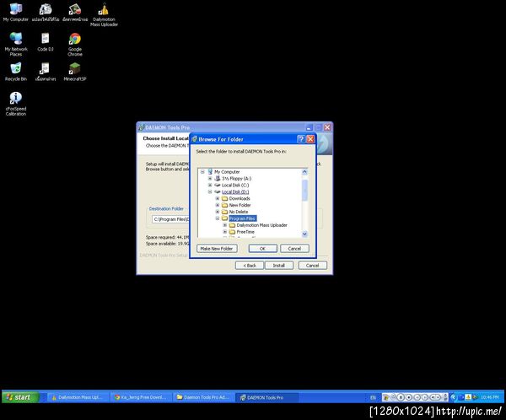This screenshot has width=506, height=420.
Task: Select the Program Files folder
Action: [x=242, y=218]
